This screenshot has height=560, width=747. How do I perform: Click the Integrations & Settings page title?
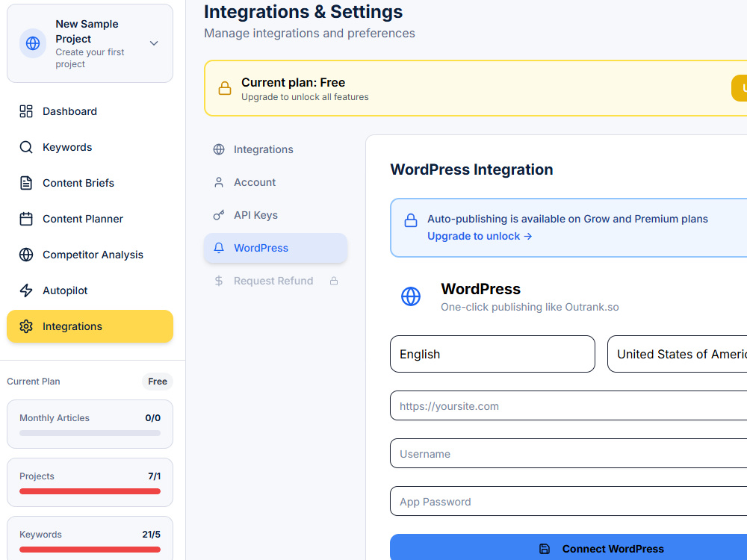click(303, 12)
